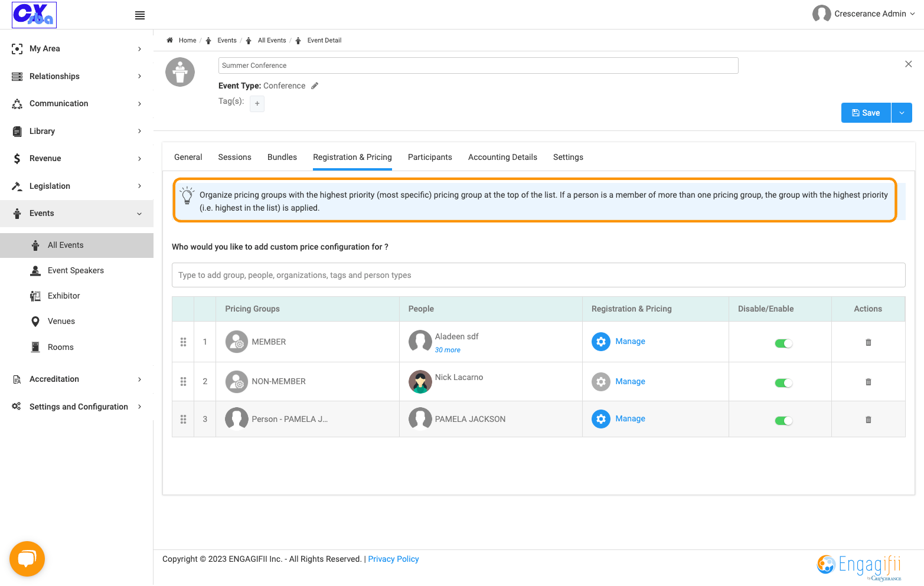Viewport: 924px width, 586px height.
Task: Open the Crescerance Admin user menu
Action: [x=864, y=14]
